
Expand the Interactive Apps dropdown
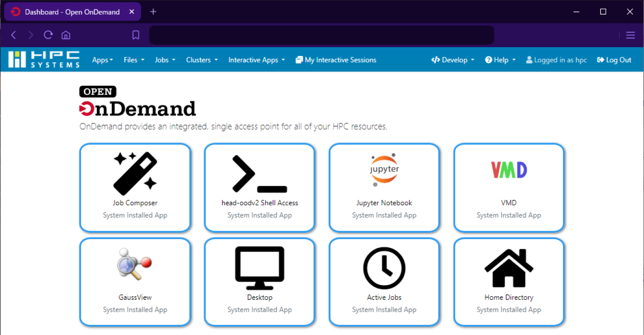[257, 60]
